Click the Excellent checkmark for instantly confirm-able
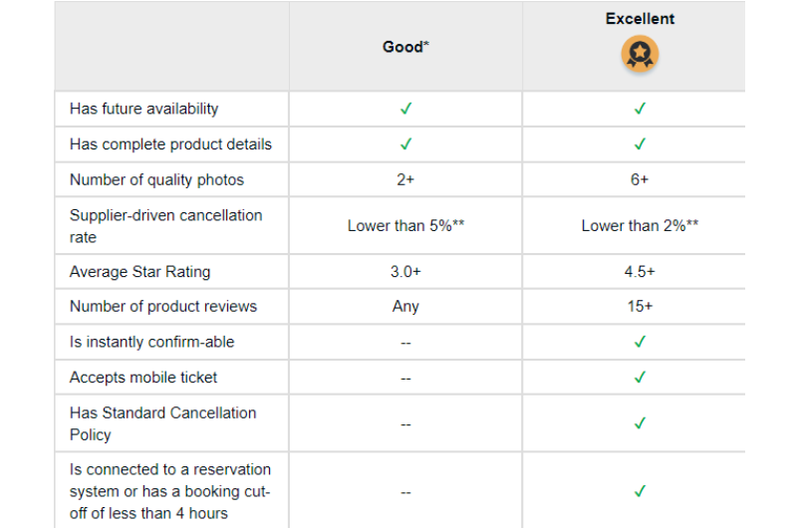798x532 pixels. pyautogui.click(x=640, y=342)
